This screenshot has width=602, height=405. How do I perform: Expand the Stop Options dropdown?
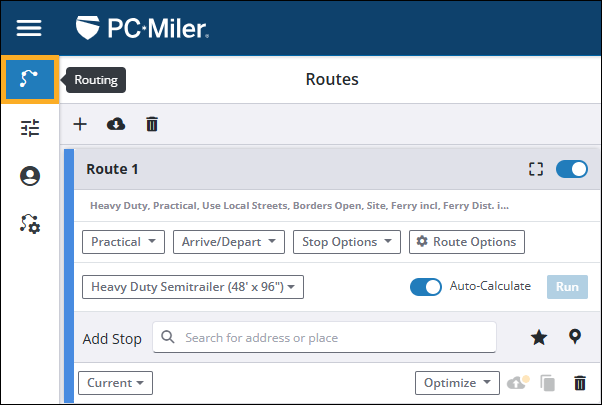pyautogui.click(x=348, y=242)
